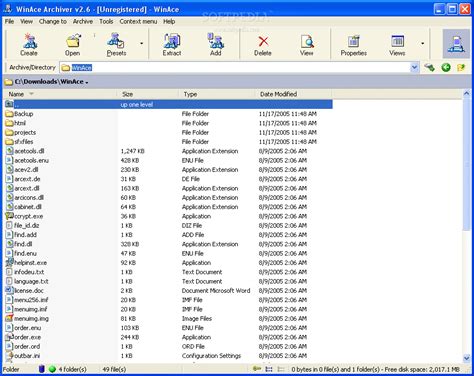Viewport: 474px width, 376px height.
Task: Click the Delete toolbar icon
Action: [x=263, y=45]
